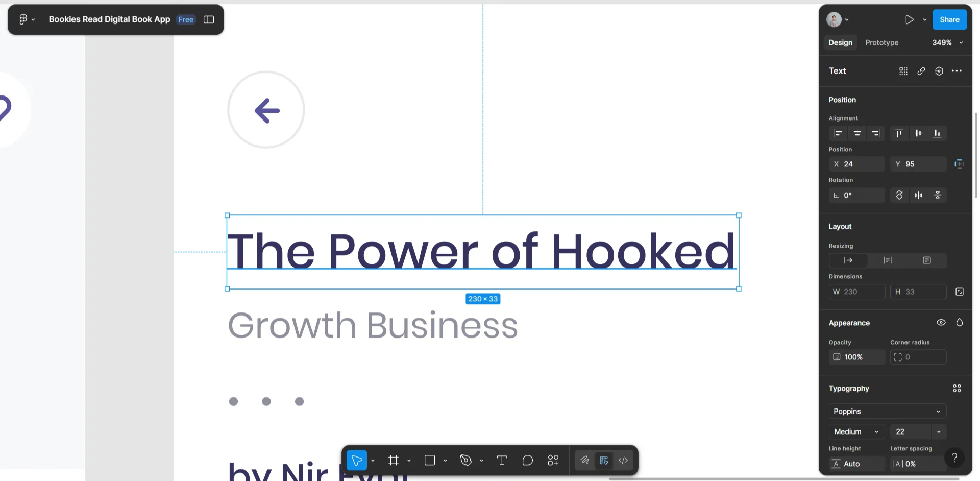
Task: Expand Pen tool options chevron
Action: [x=481, y=461]
